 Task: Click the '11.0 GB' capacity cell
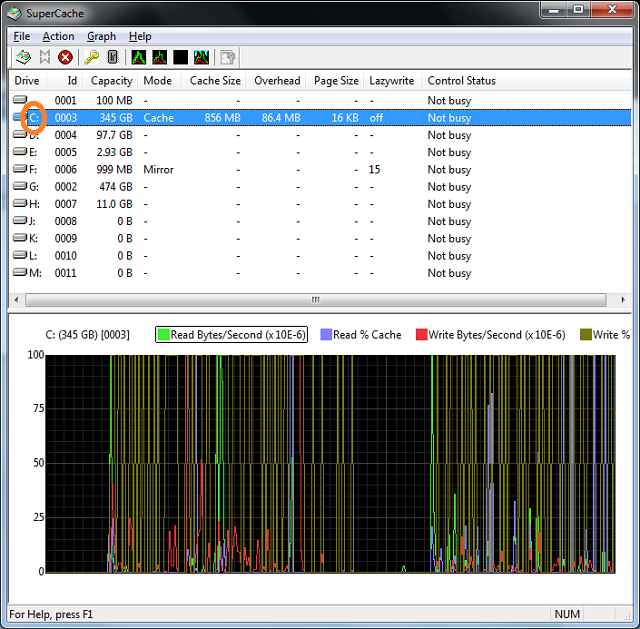[x=114, y=204]
